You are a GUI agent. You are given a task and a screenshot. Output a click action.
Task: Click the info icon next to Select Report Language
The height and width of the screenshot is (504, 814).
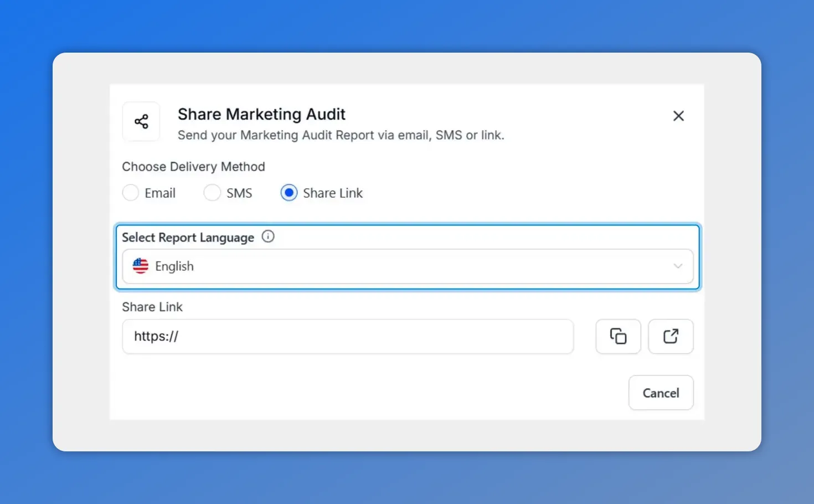coord(268,236)
